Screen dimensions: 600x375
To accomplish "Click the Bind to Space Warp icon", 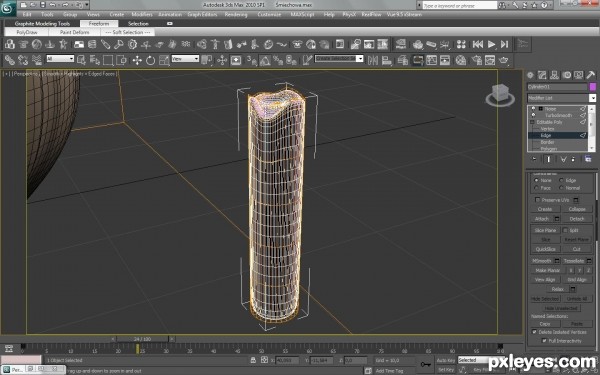I will pyautogui.click(x=37, y=60).
